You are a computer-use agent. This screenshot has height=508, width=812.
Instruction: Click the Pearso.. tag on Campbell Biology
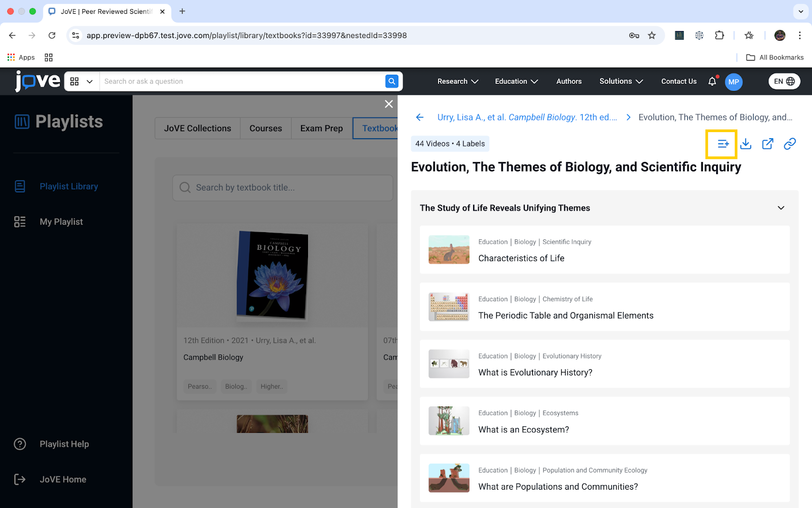[200, 387]
